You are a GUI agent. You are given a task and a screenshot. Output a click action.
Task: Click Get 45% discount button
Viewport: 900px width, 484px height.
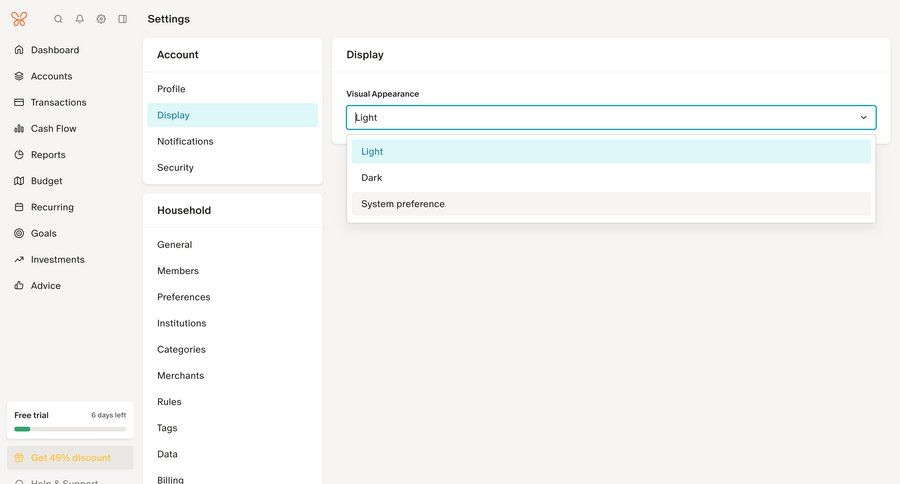70,458
